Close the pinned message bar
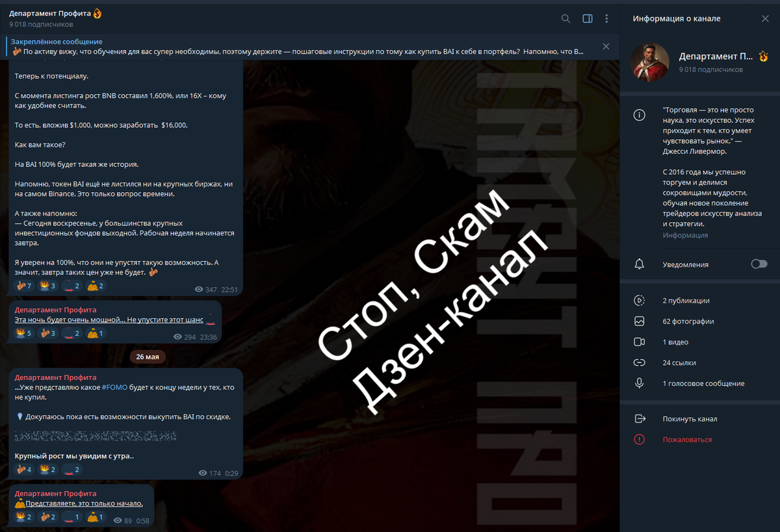780x532 pixels. click(606, 46)
